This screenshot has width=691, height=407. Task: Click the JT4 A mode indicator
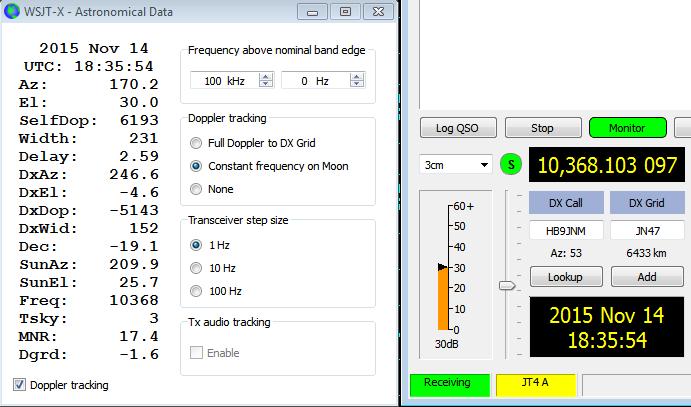pos(536,385)
